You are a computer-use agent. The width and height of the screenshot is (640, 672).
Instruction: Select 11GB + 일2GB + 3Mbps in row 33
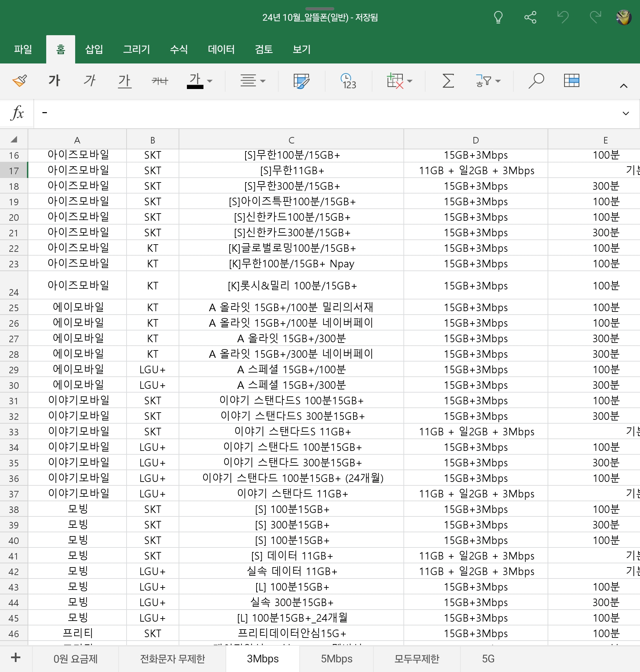coord(476,432)
